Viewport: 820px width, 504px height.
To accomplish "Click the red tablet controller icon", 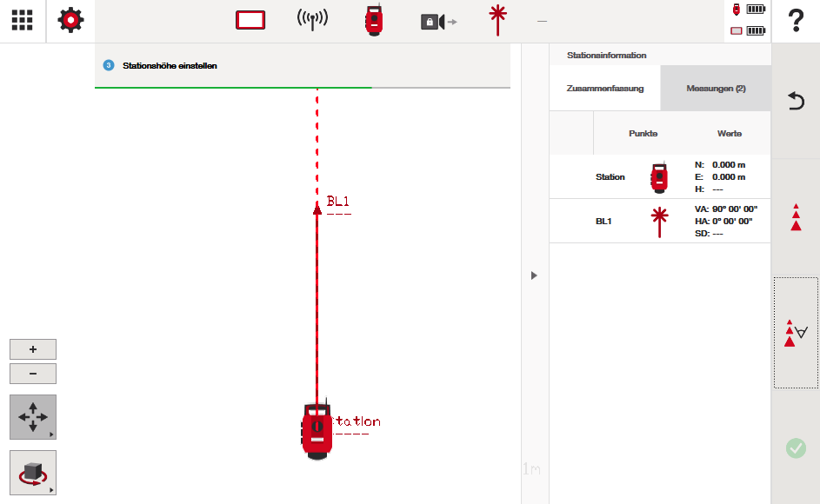I will tap(250, 21).
